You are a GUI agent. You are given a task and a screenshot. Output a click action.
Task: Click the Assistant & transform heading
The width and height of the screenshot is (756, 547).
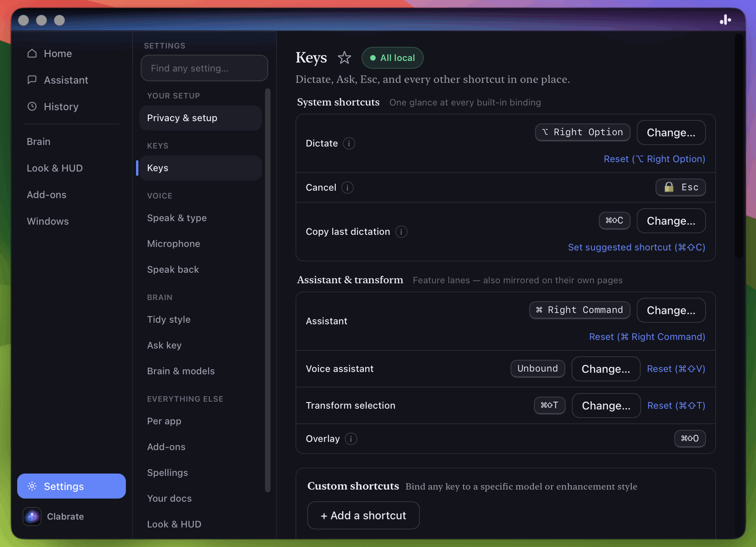coord(350,280)
